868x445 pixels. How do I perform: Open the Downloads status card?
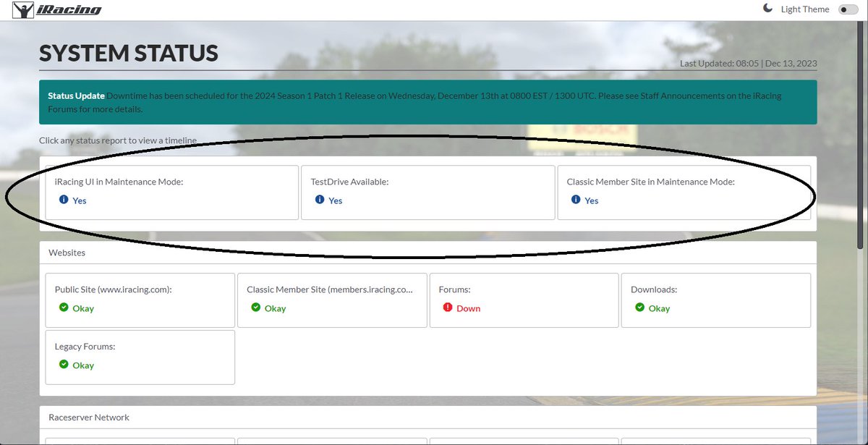pos(716,300)
